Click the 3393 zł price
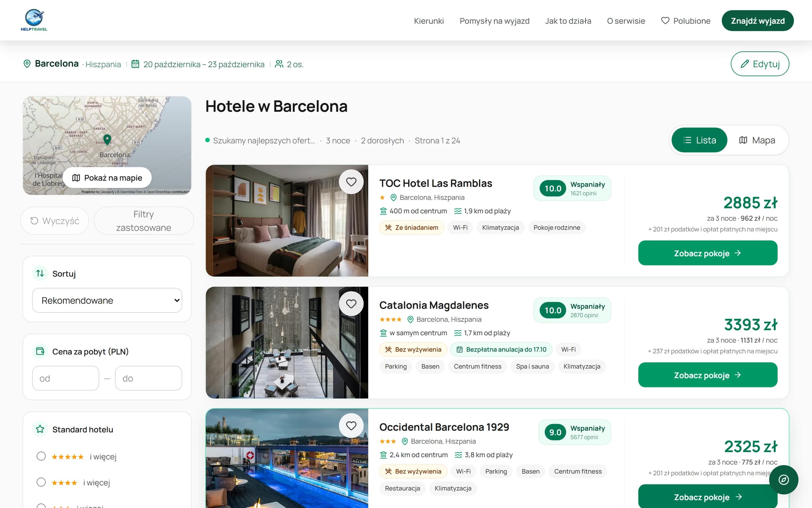Image resolution: width=812 pixels, height=508 pixels. pos(750,325)
